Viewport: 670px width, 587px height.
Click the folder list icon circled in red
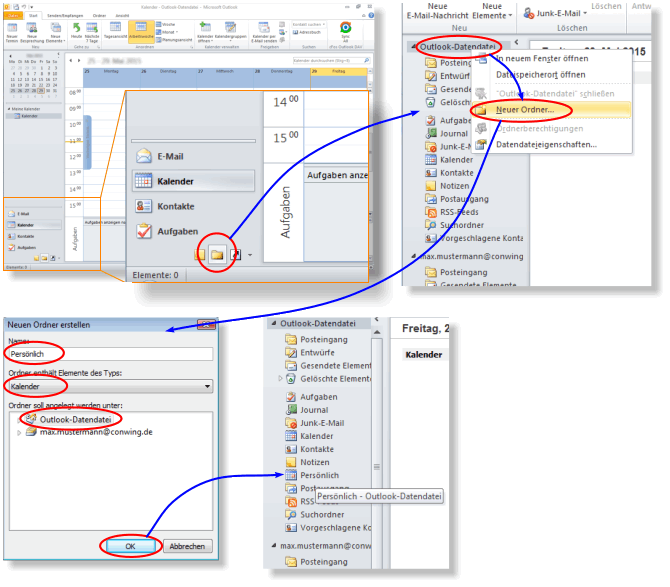click(216, 255)
